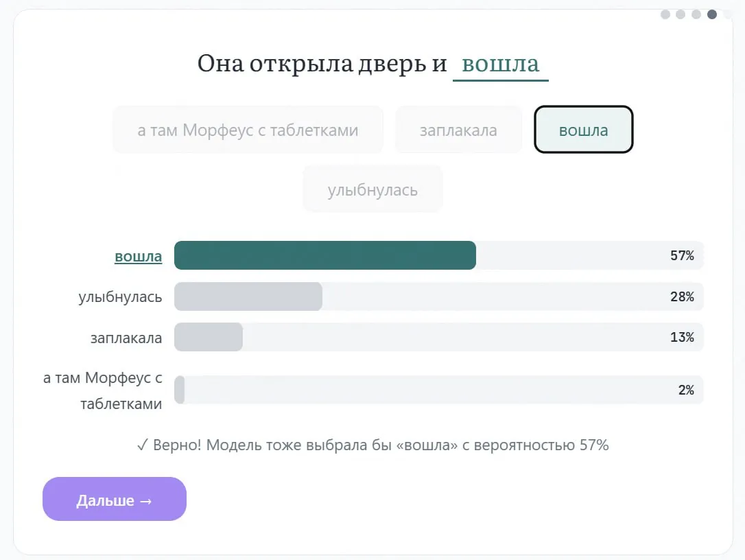Click the «Она открыла дверь и» sentence text
This screenshot has width=745, height=560.
(322, 64)
